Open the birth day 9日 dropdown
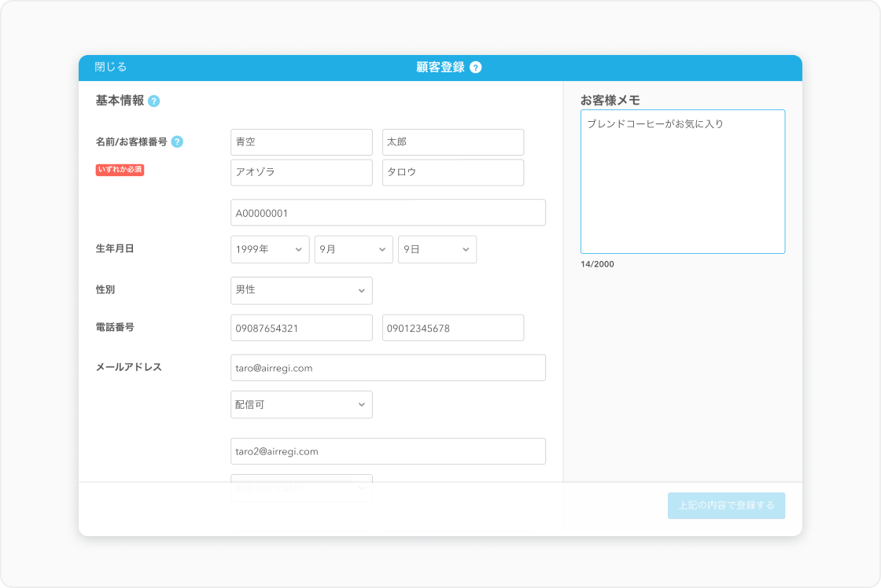 coord(437,249)
